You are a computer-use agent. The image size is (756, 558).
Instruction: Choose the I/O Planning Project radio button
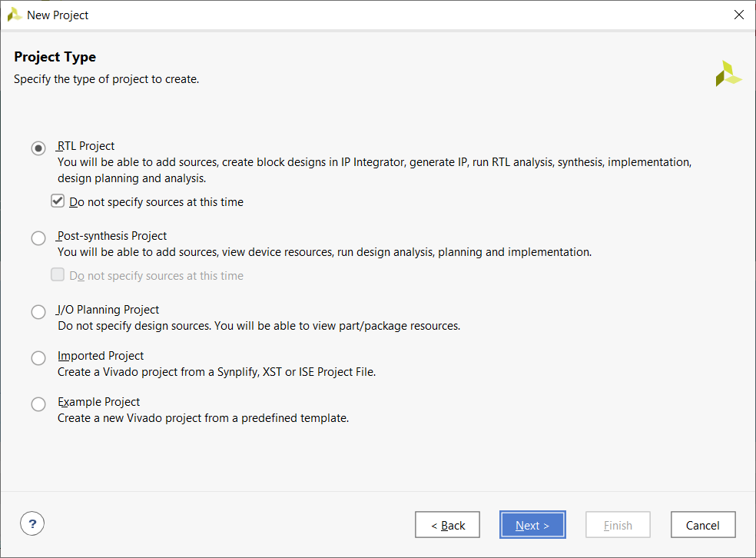click(38, 311)
